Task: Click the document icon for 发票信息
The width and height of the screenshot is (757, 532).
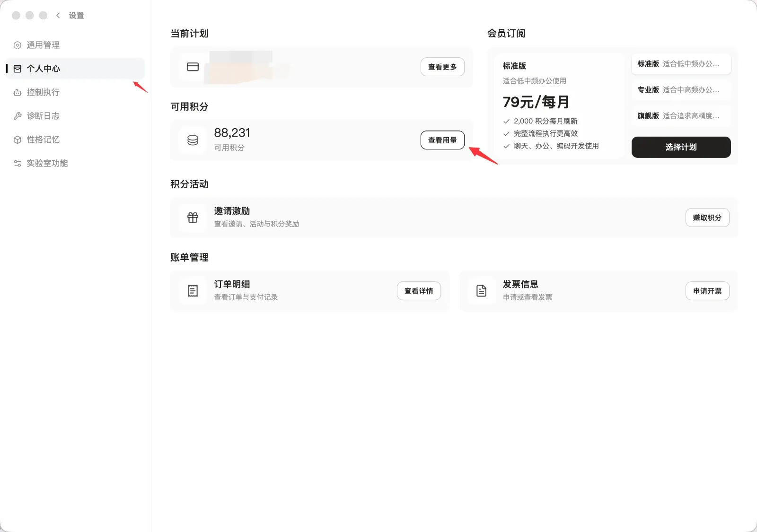Action: [482, 291]
